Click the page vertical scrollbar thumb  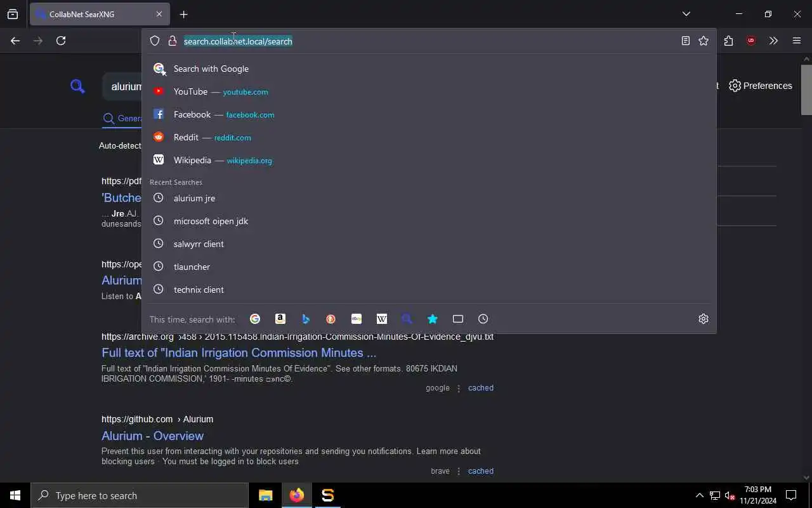(x=806, y=89)
